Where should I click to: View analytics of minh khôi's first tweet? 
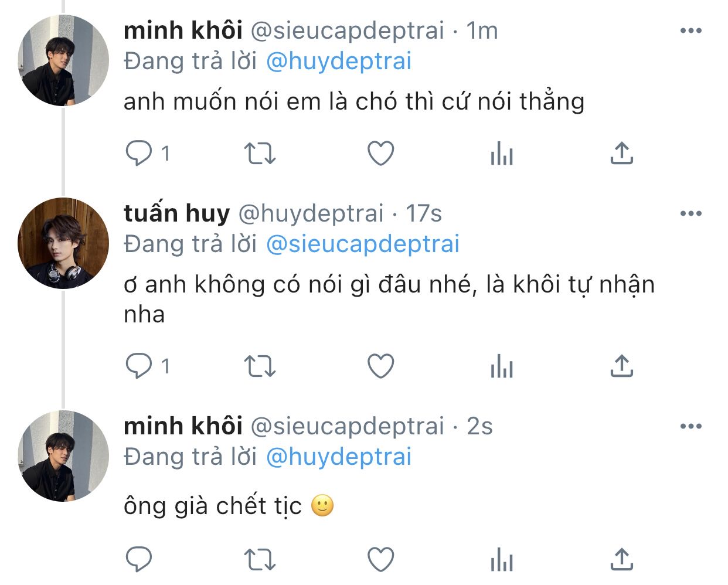(x=501, y=154)
